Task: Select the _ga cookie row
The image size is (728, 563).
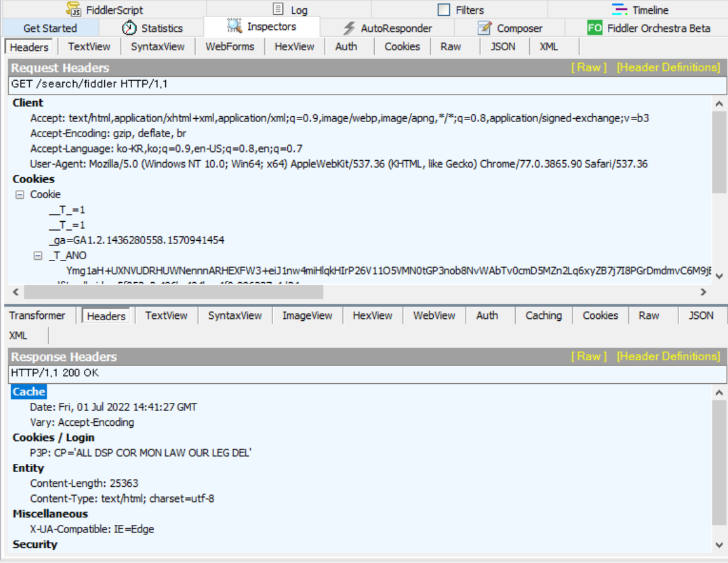Action: 137,241
